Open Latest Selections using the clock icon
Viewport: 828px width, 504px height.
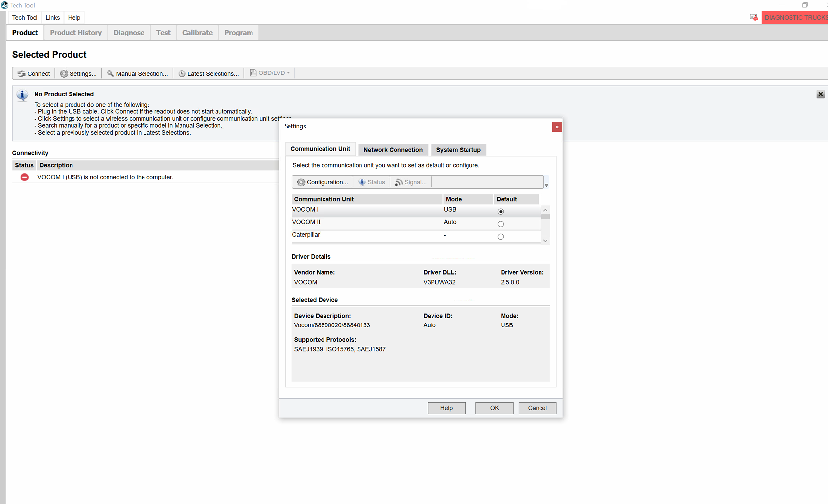[x=181, y=73]
